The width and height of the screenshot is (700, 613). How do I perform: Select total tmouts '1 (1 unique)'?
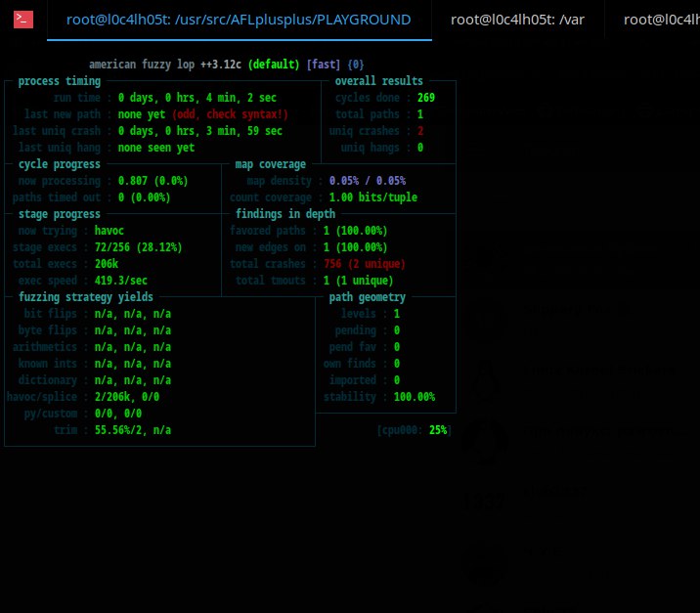tap(359, 281)
